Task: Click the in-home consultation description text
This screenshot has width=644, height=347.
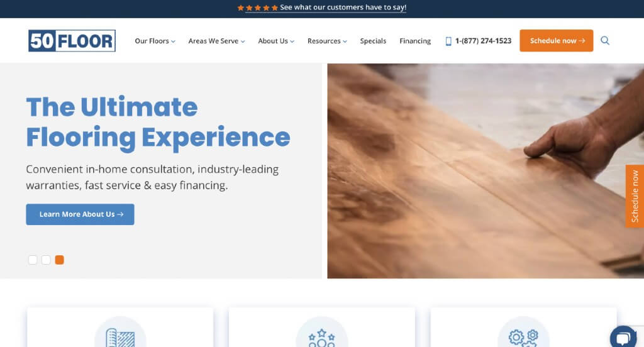Action: click(x=152, y=177)
